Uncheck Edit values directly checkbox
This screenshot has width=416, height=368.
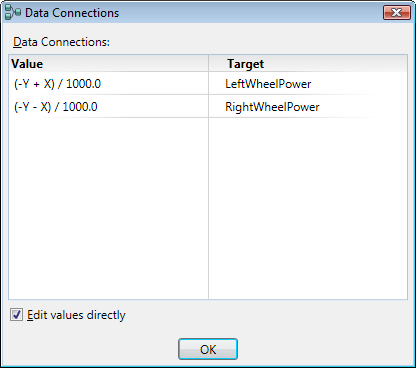click(x=16, y=315)
